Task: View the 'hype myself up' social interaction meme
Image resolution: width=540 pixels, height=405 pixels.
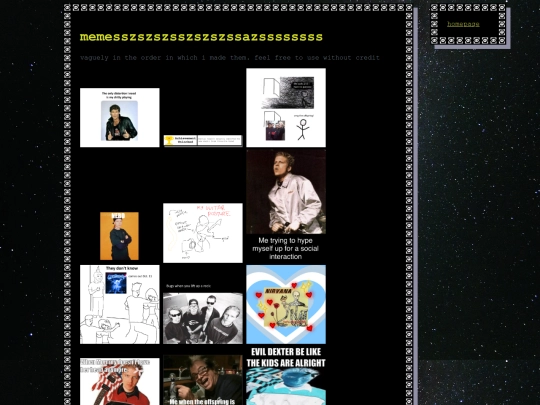Action: (x=286, y=206)
